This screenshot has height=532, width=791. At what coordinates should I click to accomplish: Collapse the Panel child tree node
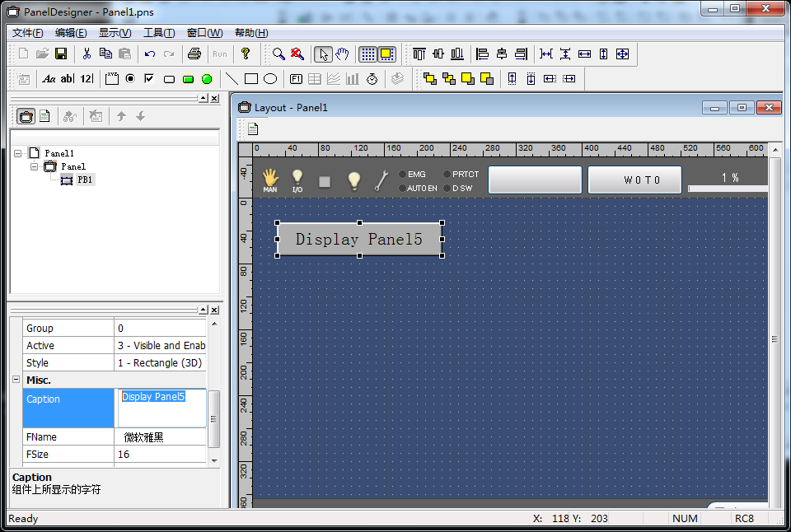click(x=35, y=166)
